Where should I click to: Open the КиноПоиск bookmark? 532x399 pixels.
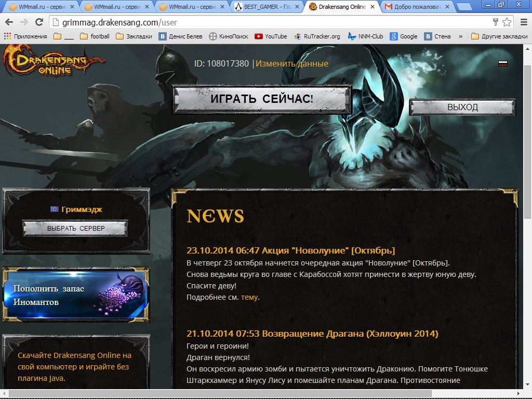229,36
